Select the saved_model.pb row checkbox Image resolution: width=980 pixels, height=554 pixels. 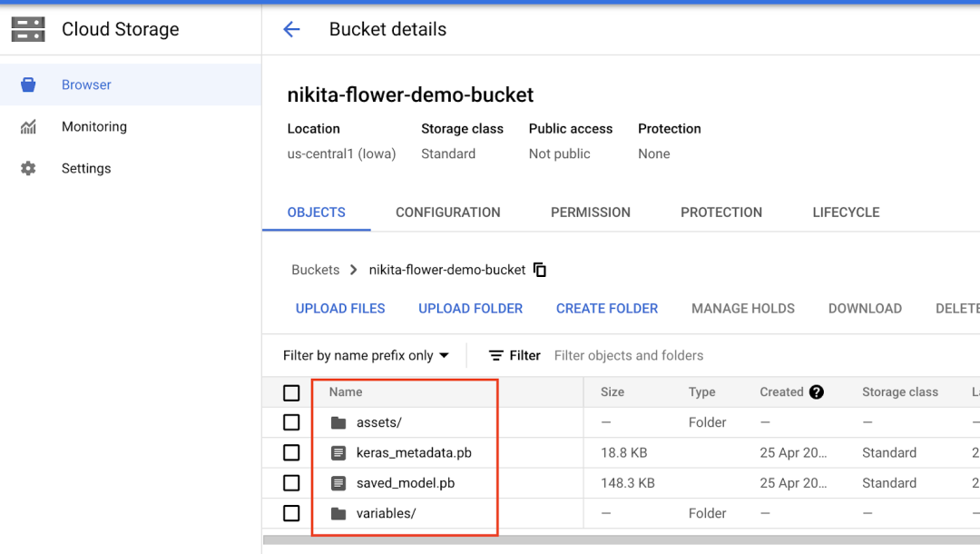coord(291,482)
